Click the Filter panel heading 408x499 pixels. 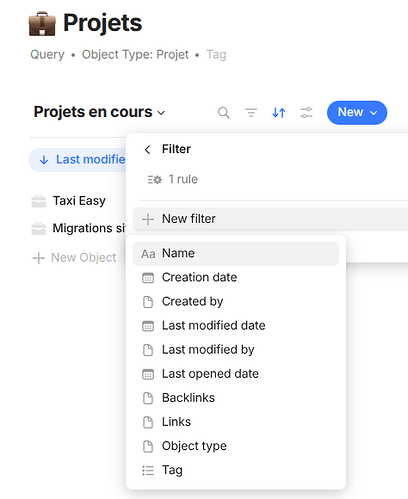click(x=176, y=149)
